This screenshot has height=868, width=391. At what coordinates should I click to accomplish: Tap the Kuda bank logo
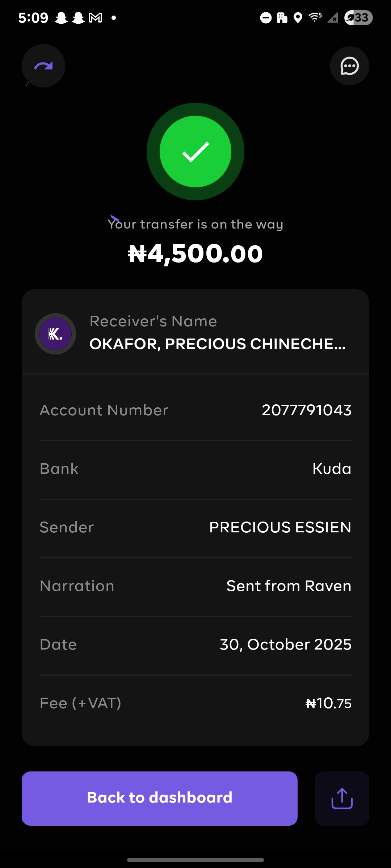(x=55, y=334)
